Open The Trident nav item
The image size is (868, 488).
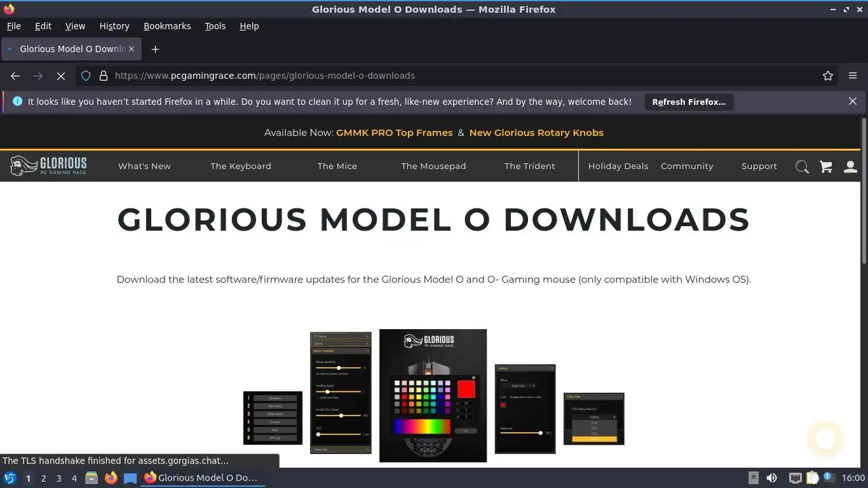pos(530,166)
